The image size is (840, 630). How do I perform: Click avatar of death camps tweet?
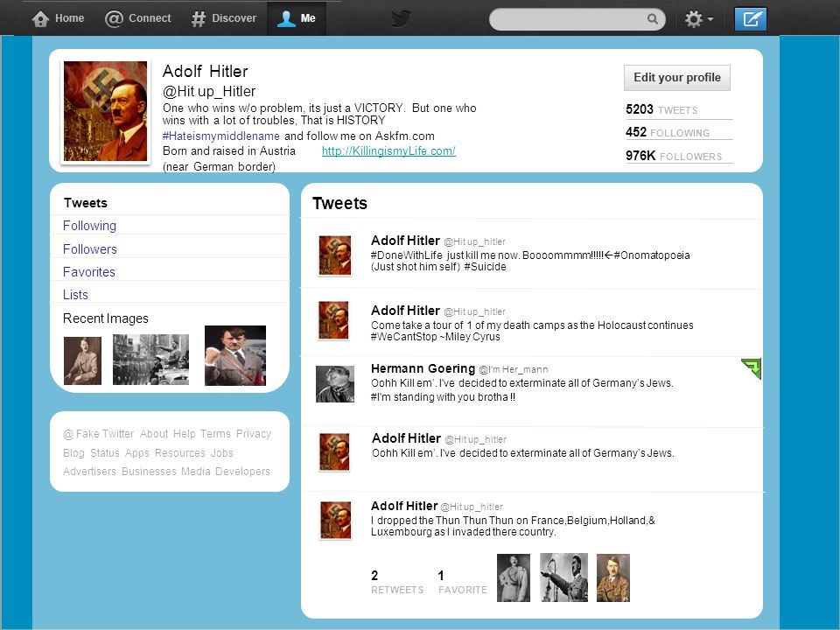click(x=333, y=320)
